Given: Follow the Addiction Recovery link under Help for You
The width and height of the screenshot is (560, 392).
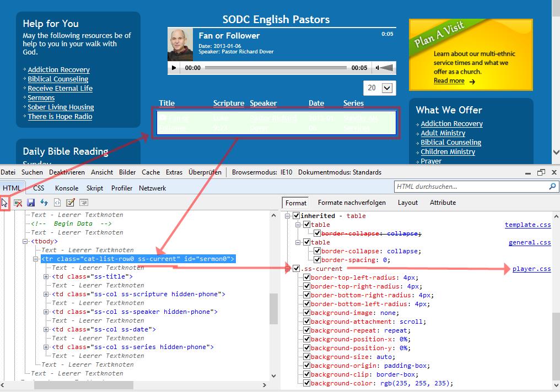Looking at the screenshot, I should pos(59,69).
